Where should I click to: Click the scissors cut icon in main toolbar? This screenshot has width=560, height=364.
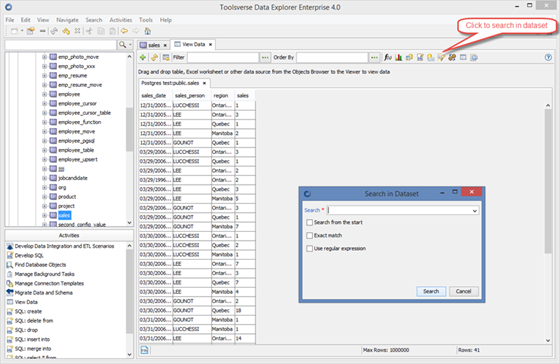[x=89, y=31]
